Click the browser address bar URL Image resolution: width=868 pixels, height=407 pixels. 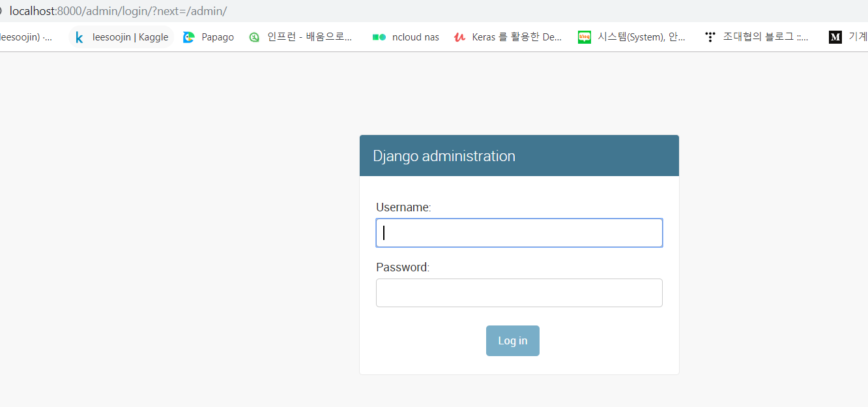(x=118, y=11)
